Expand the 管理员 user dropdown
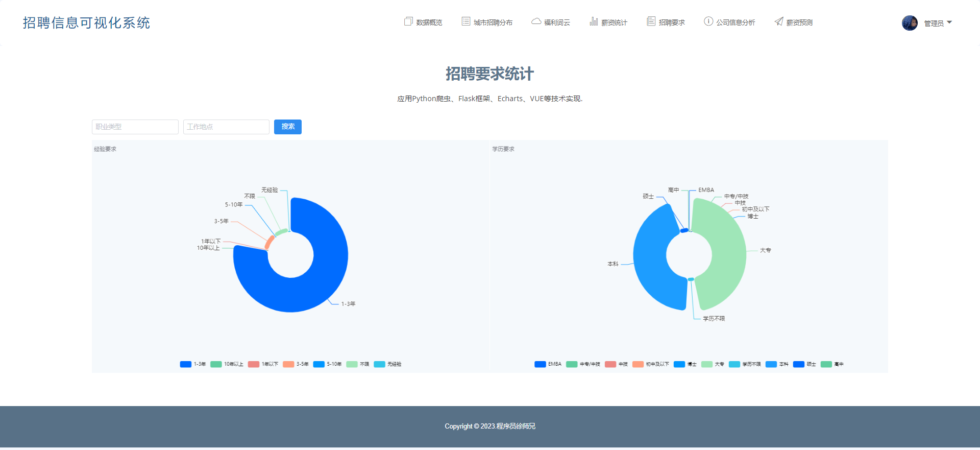Screen dimensions: 980x450 point(938,23)
